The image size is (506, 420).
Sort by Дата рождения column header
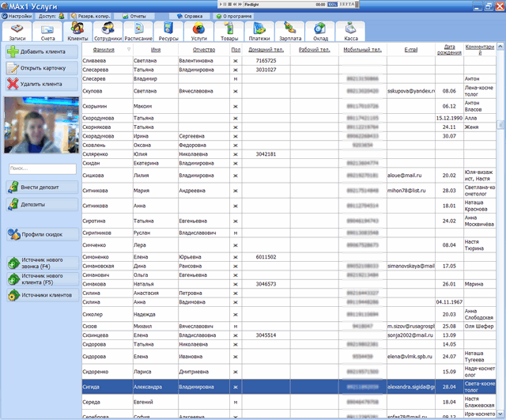(449, 50)
